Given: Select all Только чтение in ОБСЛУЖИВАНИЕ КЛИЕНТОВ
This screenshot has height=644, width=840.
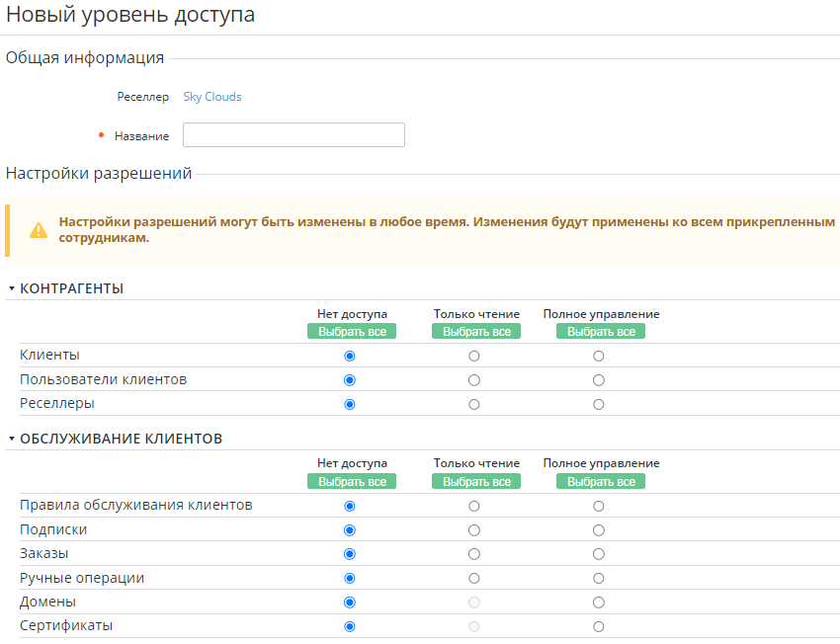Looking at the screenshot, I should tap(476, 482).
